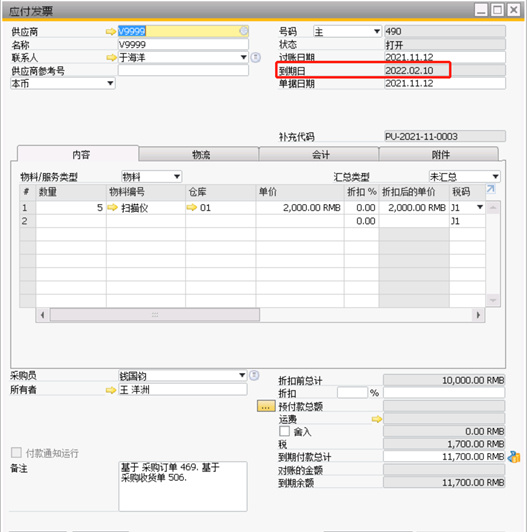Click the 供应商参考号 input field

[183, 71]
